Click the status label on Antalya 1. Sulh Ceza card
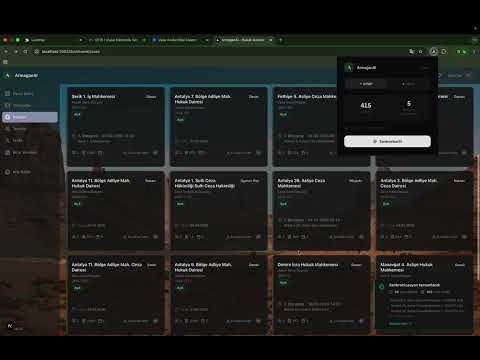 pos(250,181)
